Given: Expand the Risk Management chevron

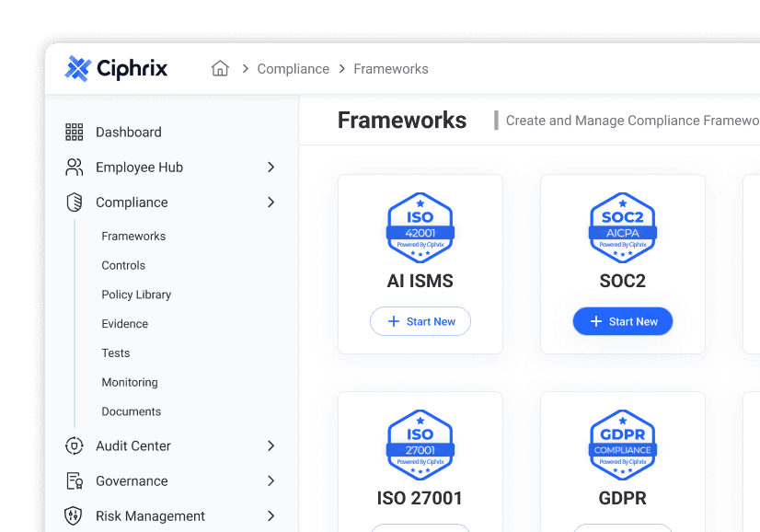Looking at the screenshot, I should click(271, 516).
